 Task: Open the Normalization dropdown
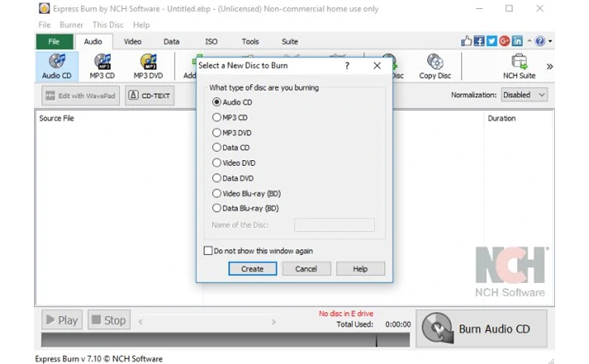tap(524, 95)
